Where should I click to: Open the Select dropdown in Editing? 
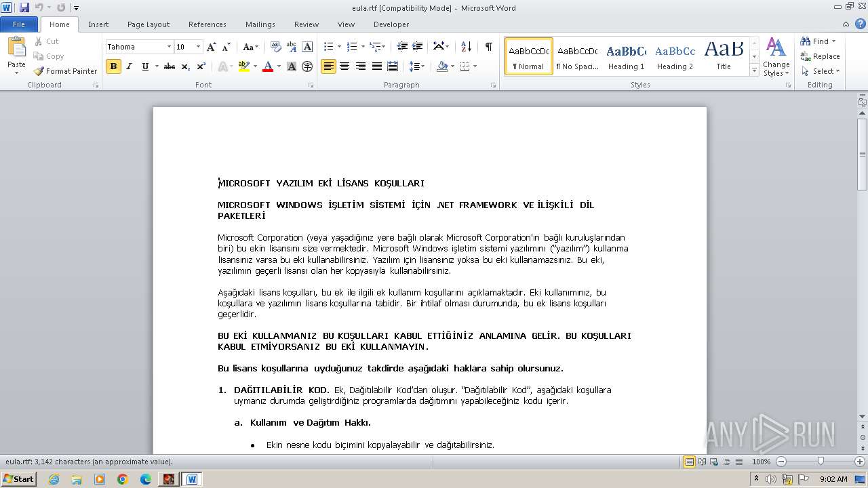pyautogui.click(x=820, y=71)
